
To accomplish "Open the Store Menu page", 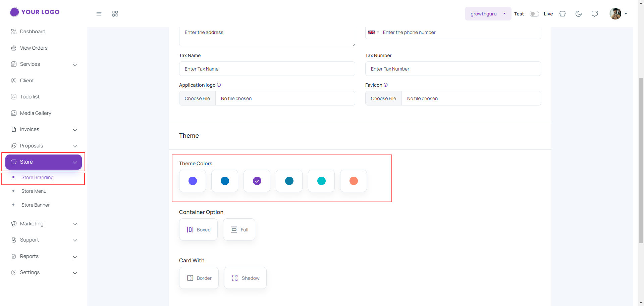I will point(34,191).
